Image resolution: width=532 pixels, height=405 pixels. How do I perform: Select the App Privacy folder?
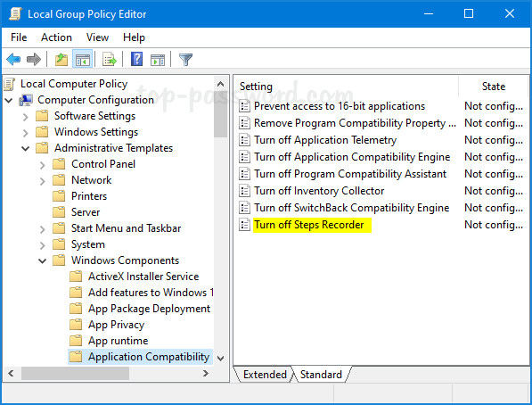click(116, 325)
